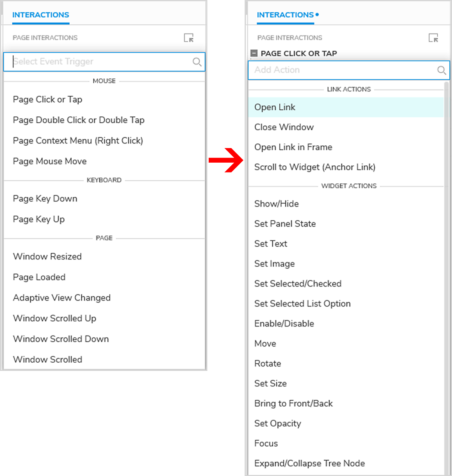The height and width of the screenshot is (476, 452).
Task: Pick the Show/Hide widget action
Action: 276,204
